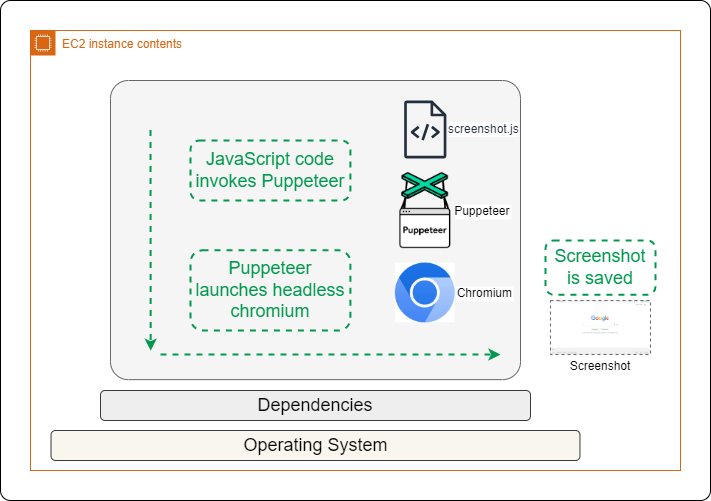Click the orange EC2 instance chip icon
Screen dimensions: 711x501
coord(43,43)
